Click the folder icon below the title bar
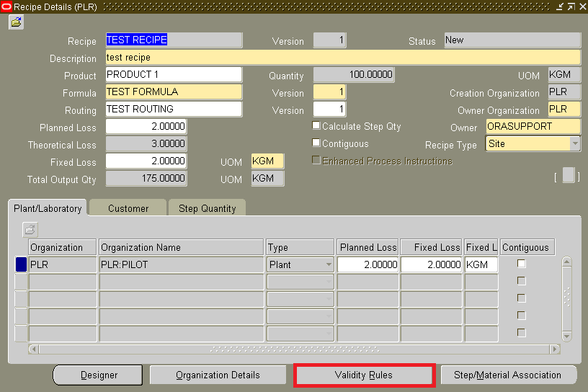Screen dimensions: 588x392 pyautogui.click(x=16, y=22)
